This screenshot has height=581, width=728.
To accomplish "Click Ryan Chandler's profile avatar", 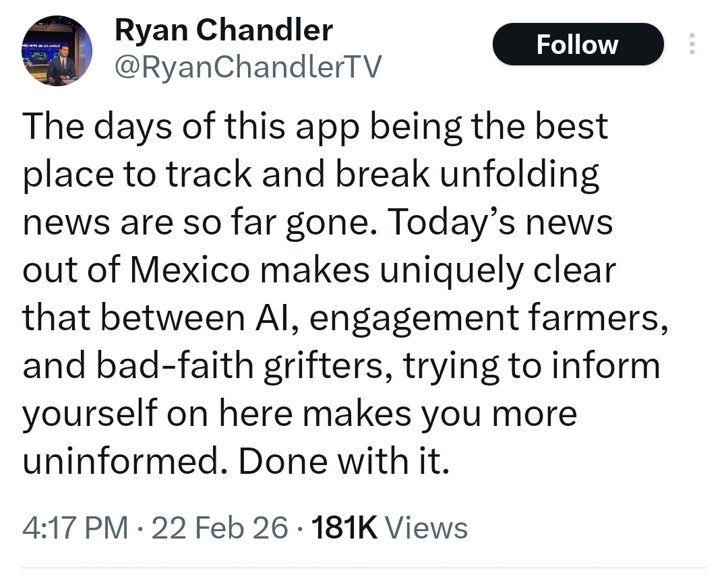I will 56,51.
